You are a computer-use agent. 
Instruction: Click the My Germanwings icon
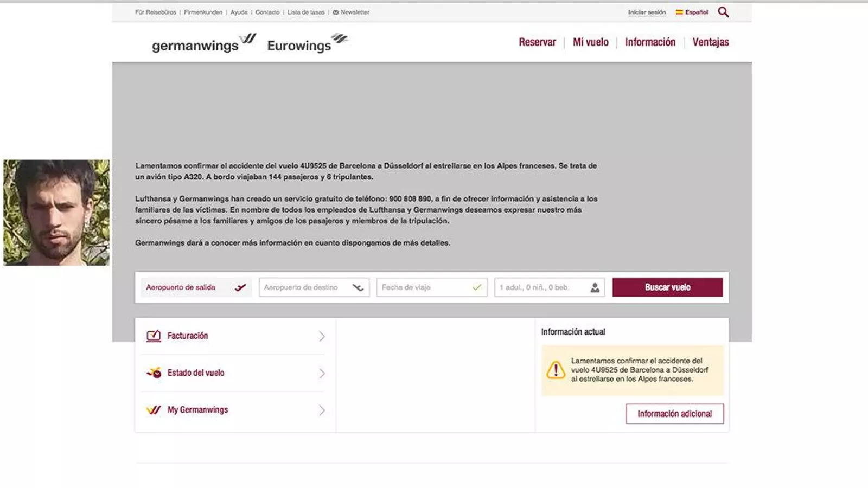click(154, 410)
